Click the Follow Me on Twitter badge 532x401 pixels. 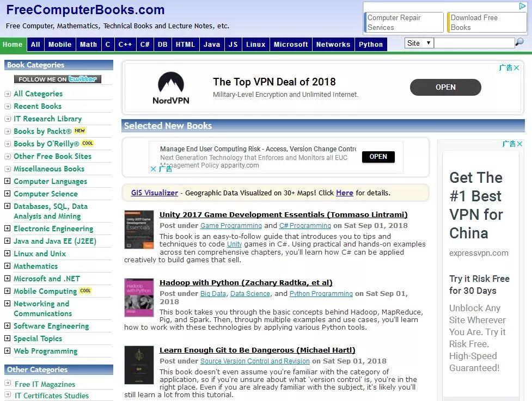tap(58, 79)
